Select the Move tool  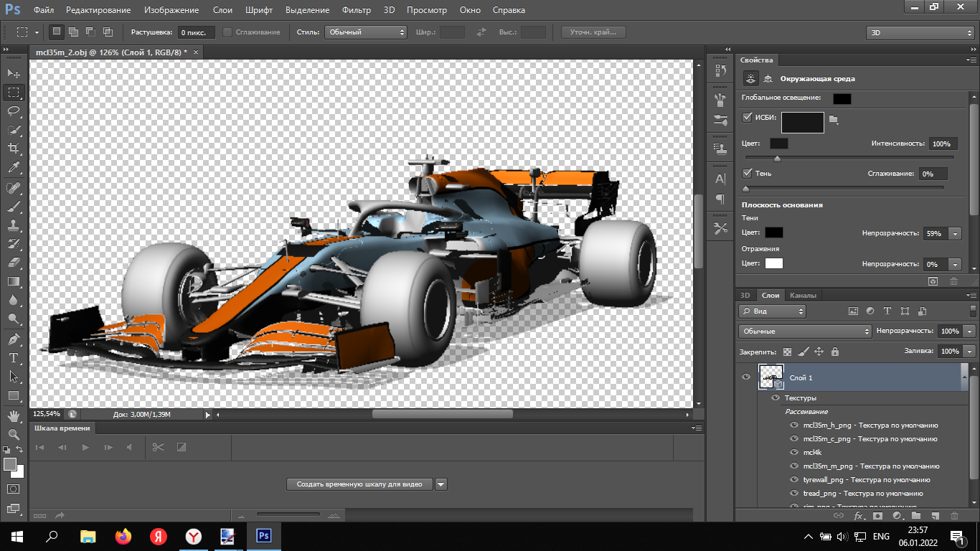click(x=14, y=73)
